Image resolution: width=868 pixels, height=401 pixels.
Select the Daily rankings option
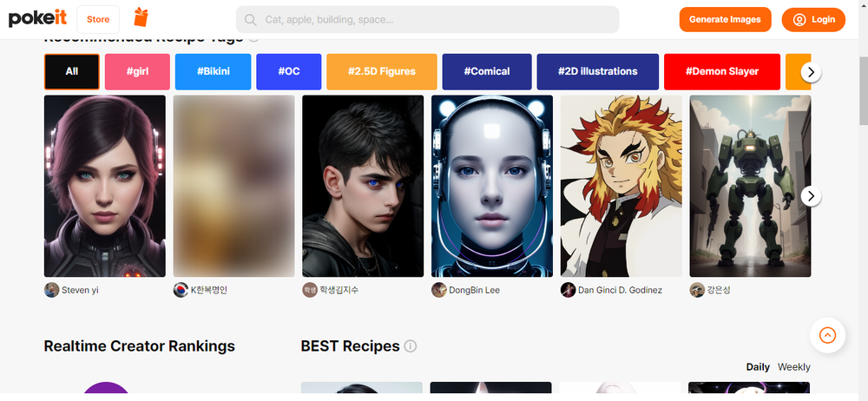(758, 366)
